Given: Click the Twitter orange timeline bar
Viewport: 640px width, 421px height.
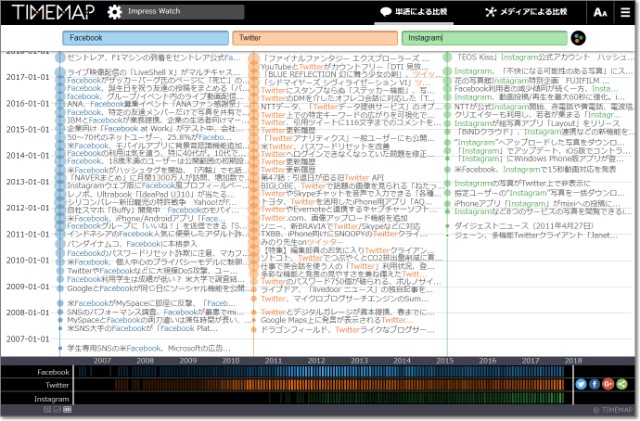Looking at the screenshot, I should click(320, 384).
